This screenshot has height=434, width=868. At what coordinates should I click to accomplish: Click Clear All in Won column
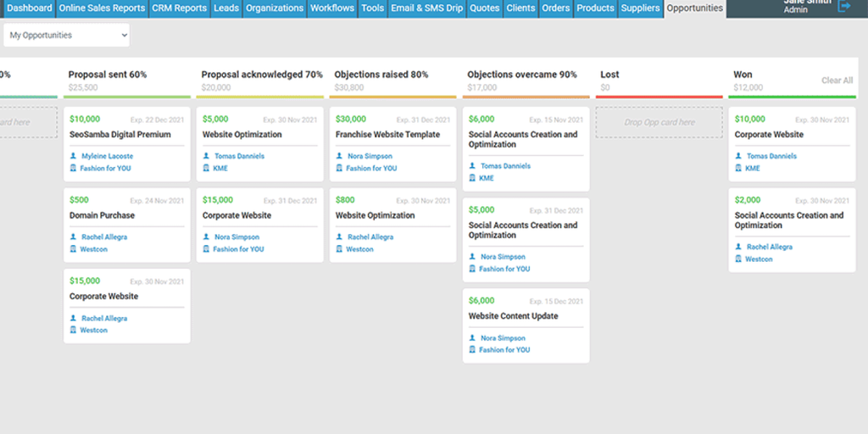tap(837, 81)
